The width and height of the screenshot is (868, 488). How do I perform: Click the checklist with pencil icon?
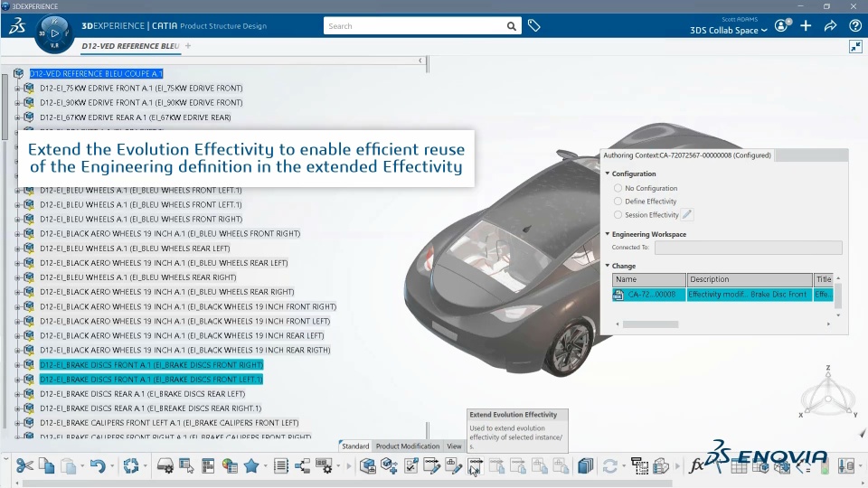[x=411, y=466]
